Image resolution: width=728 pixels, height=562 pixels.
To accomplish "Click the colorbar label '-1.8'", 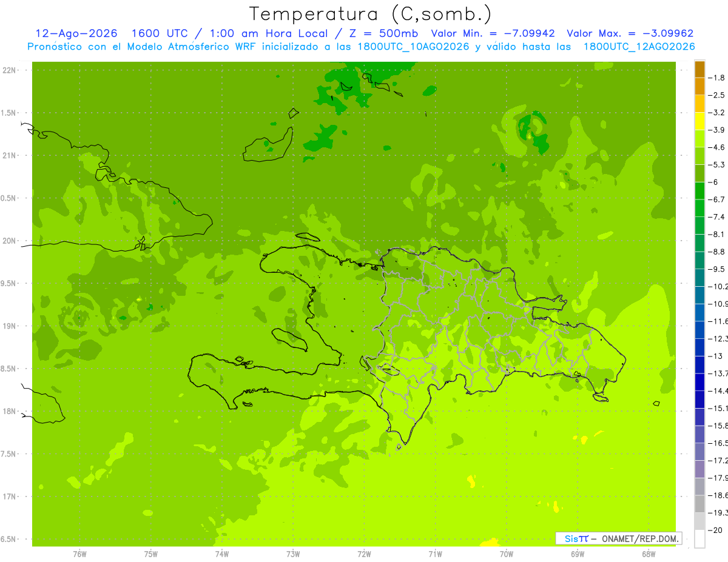I will click(x=716, y=78).
